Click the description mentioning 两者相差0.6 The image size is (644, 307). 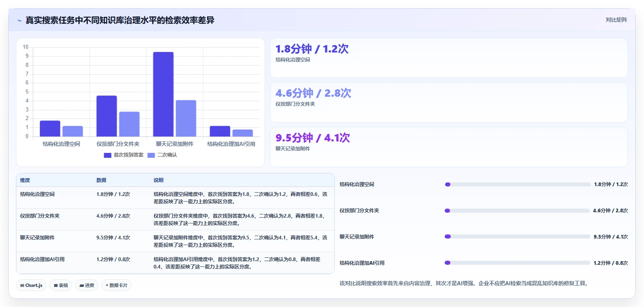pyautogui.click(x=241, y=198)
